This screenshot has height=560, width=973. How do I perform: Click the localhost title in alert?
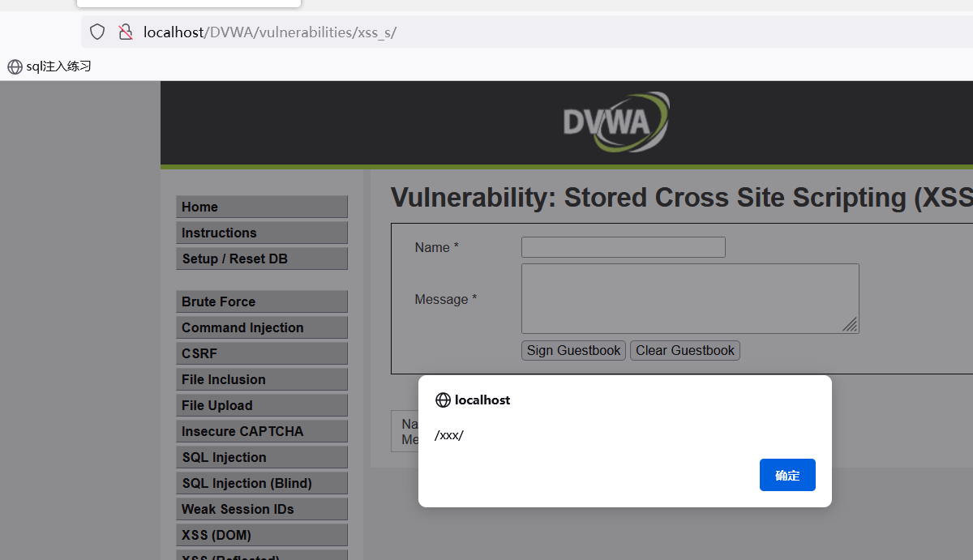tap(482, 400)
